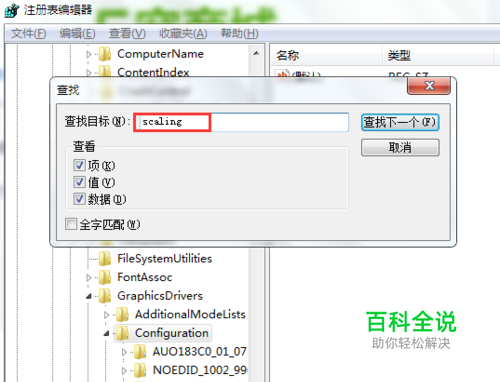Click the 查找目标 search text field
Screen dimensions: 500x382
[x=241, y=122]
